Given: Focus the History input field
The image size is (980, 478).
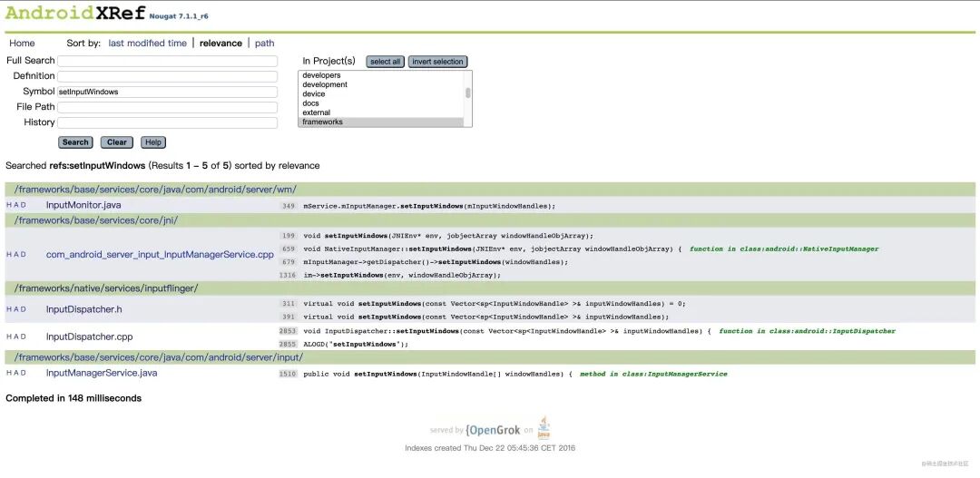Looking at the screenshot, I should point(168,122).
